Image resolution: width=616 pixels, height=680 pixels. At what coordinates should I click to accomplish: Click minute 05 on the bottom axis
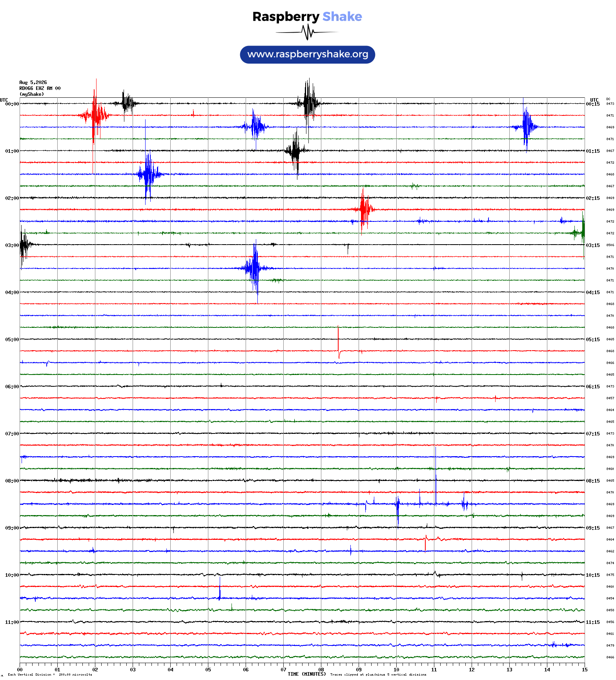[208, 670]
